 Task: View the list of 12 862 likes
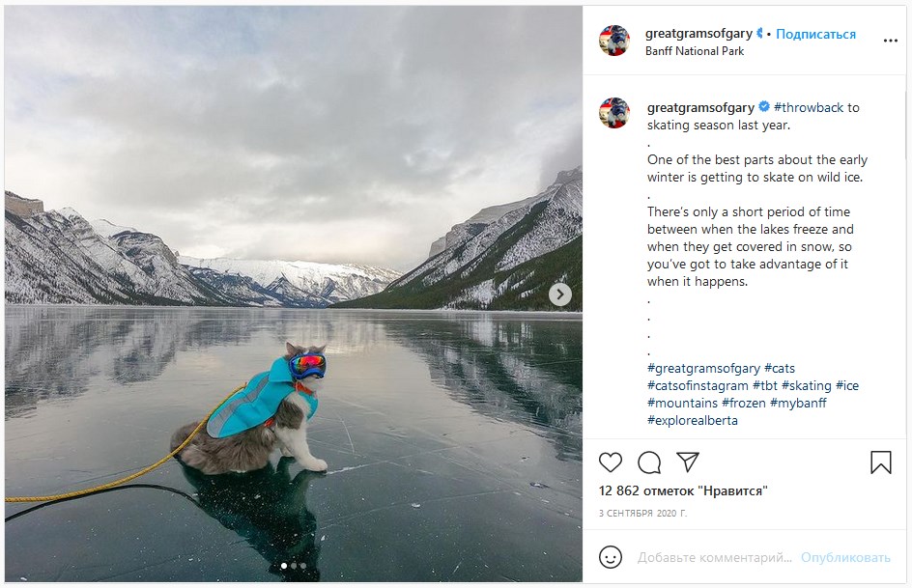point(682,490)
